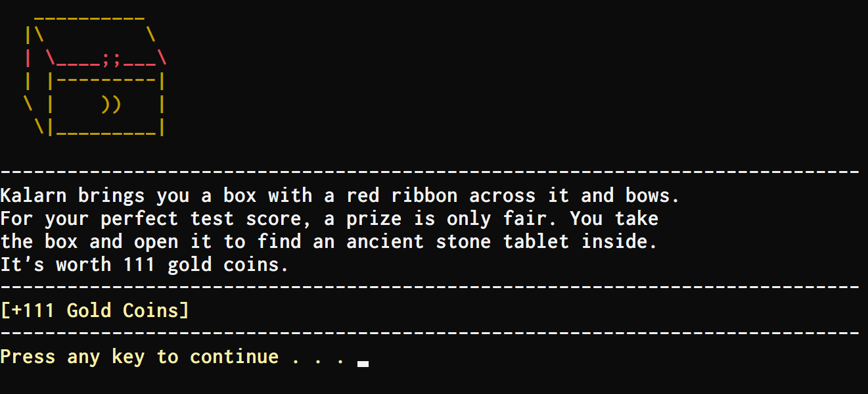Click the dashed separator below the gold coins line

coord(430,333)
